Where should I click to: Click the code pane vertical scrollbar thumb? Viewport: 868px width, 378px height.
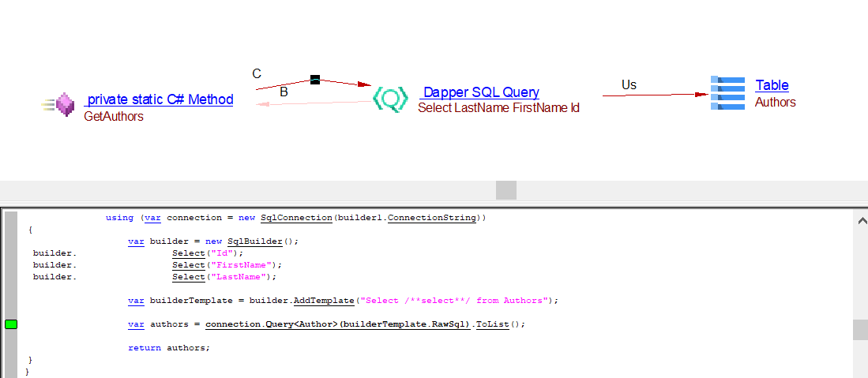click(x=860, y=329)
